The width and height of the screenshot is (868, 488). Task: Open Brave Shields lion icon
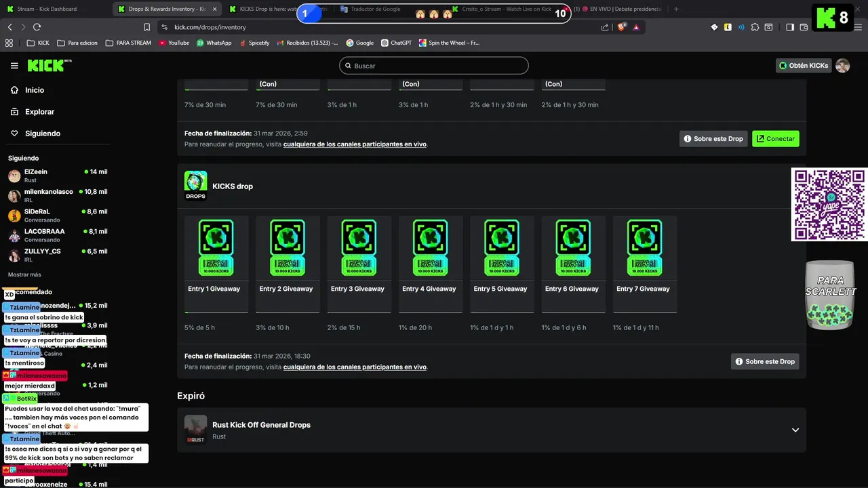[621, 27]
